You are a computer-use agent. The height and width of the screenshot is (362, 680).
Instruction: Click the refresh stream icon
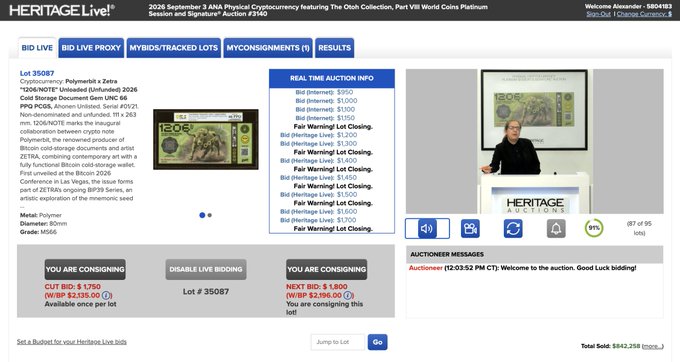513,228
